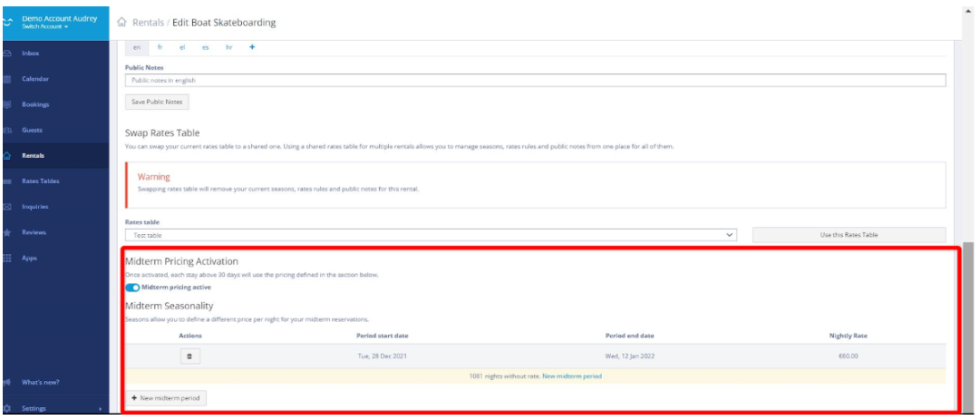Click the 'New midterm period' link

[x=572, y=376]
